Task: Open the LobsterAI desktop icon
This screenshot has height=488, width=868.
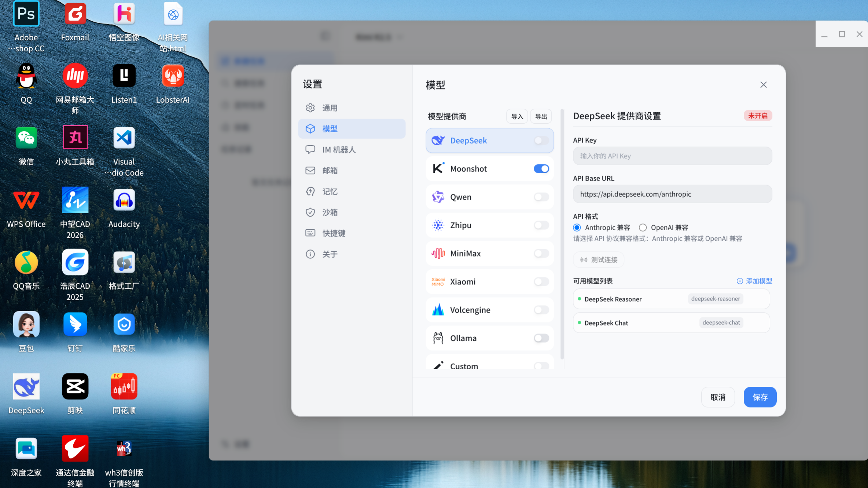Action: pos(173,76)
